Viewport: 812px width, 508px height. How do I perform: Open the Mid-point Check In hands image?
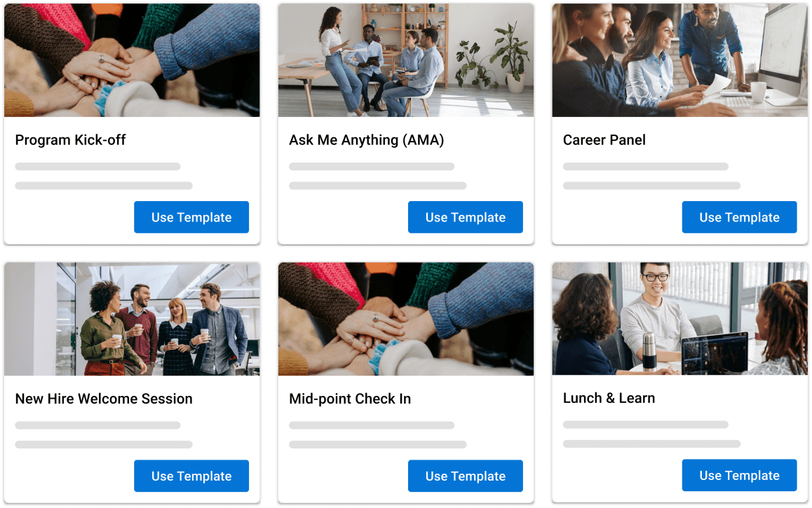406,319
